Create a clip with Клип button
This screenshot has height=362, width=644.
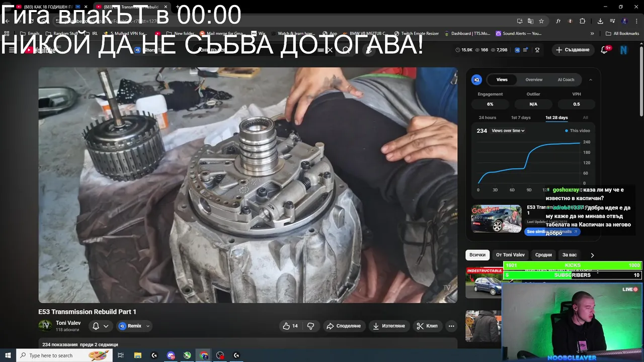427,326
